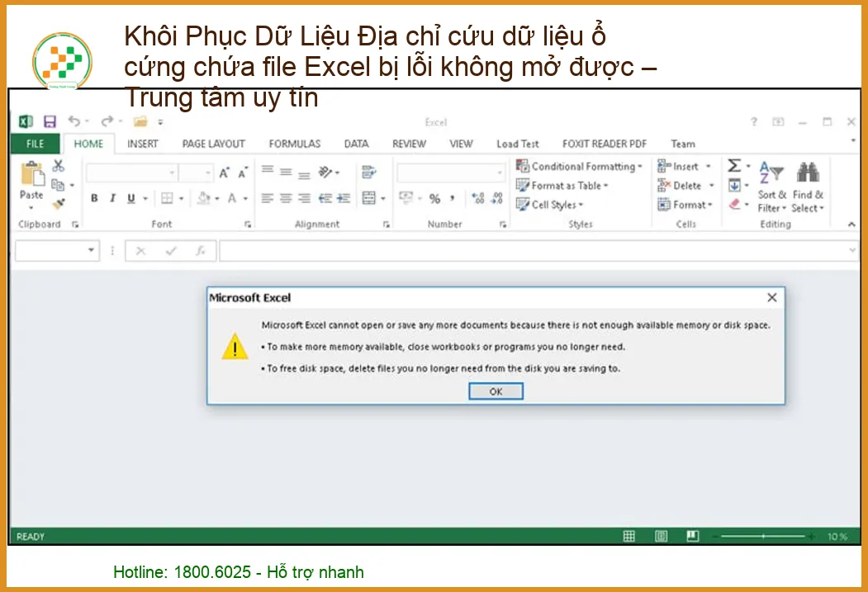Open the font name combo box

pos(132,173)
